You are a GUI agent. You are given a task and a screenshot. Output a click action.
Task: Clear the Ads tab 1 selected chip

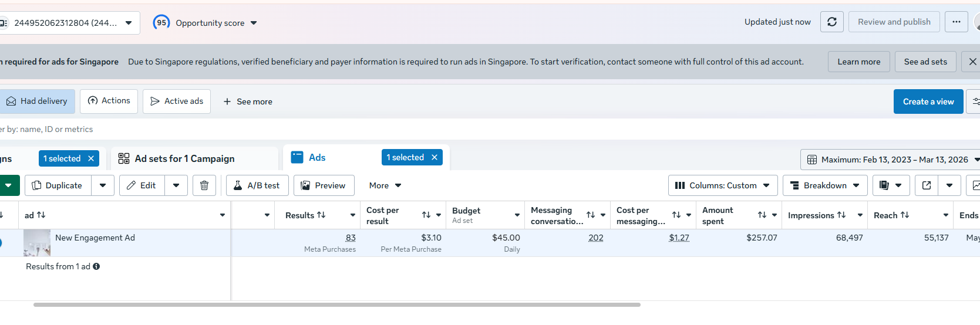click(435, 157)
